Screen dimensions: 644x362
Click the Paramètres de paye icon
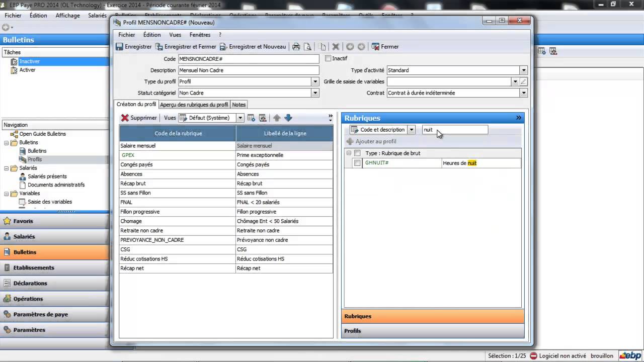7,314
